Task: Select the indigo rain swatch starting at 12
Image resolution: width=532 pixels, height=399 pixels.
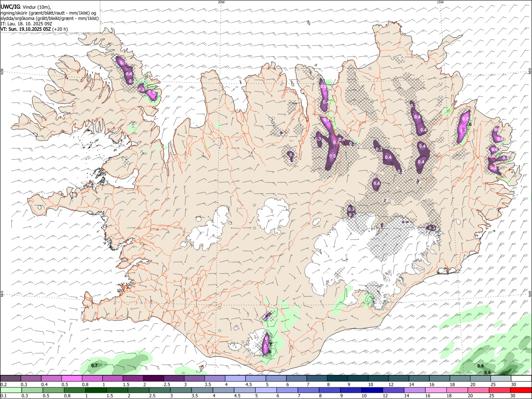Action: point(393,390)
